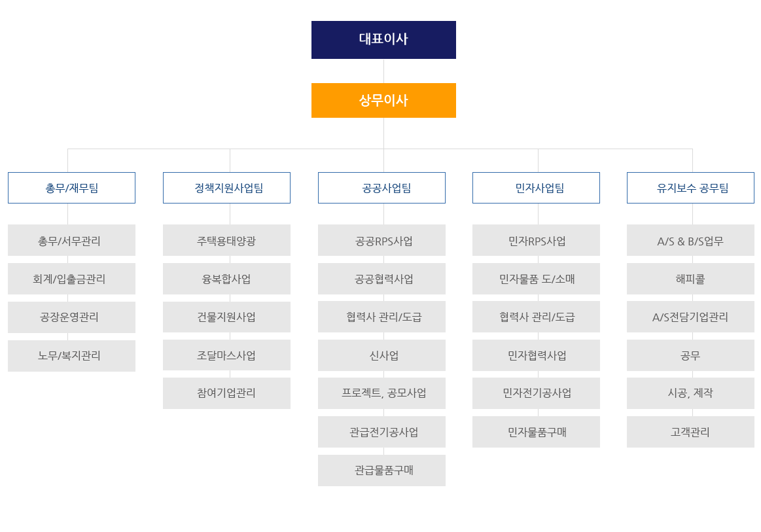
Task: Click the 관급물품구매 box
Action: click(381, 470)
